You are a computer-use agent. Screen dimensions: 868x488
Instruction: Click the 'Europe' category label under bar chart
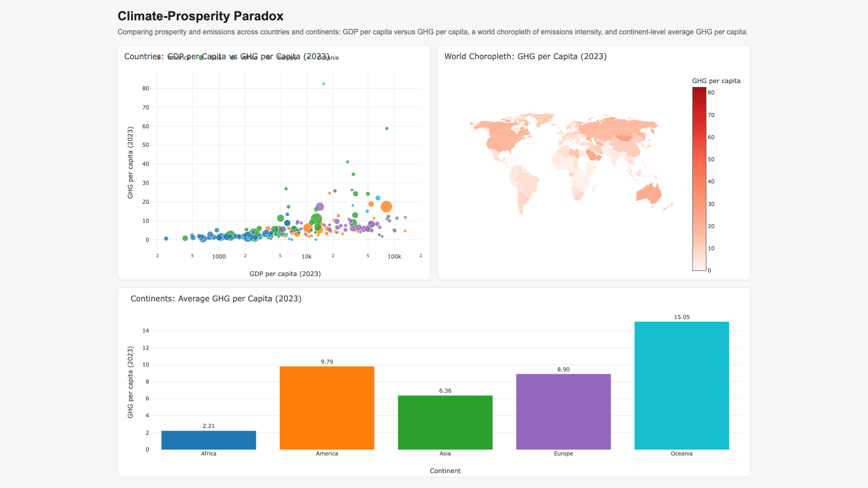[x=563, y=454]
